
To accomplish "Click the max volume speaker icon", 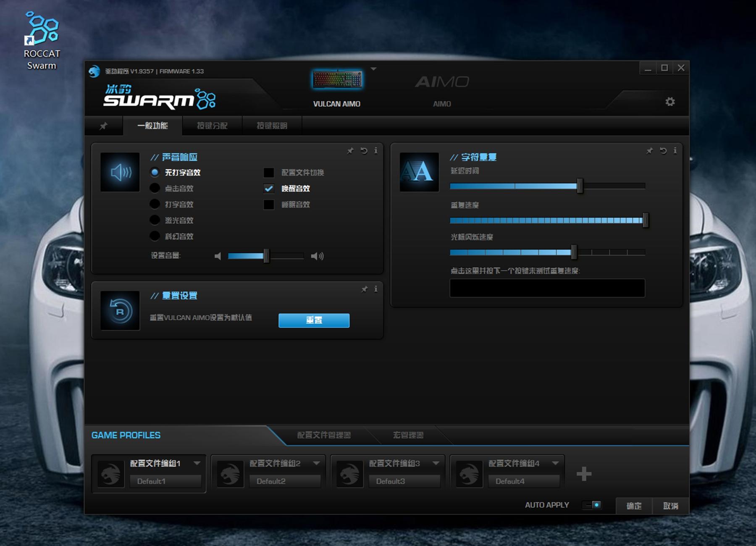I will (317, 256).
